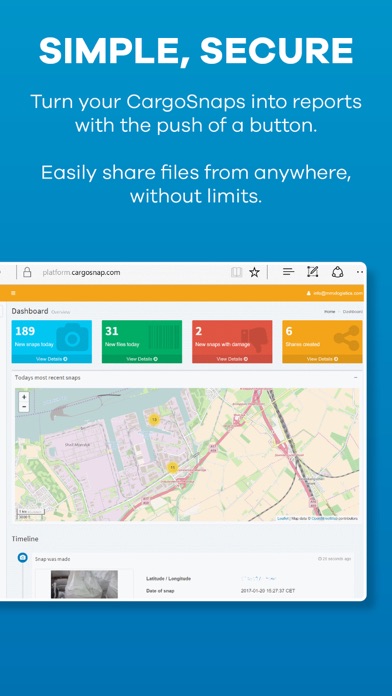This screenshot has width=392, height=696.
Task: Click the web note pen icon
Action: coord(313,272)
